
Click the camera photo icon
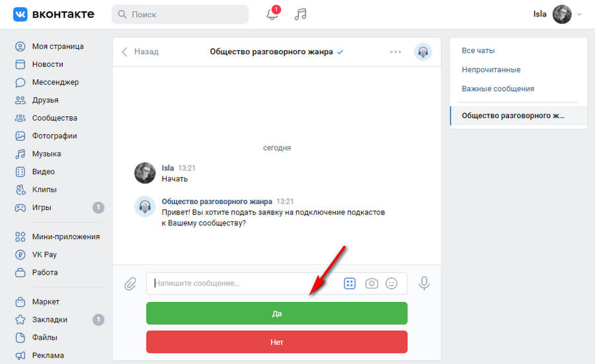tap(372, 283)
